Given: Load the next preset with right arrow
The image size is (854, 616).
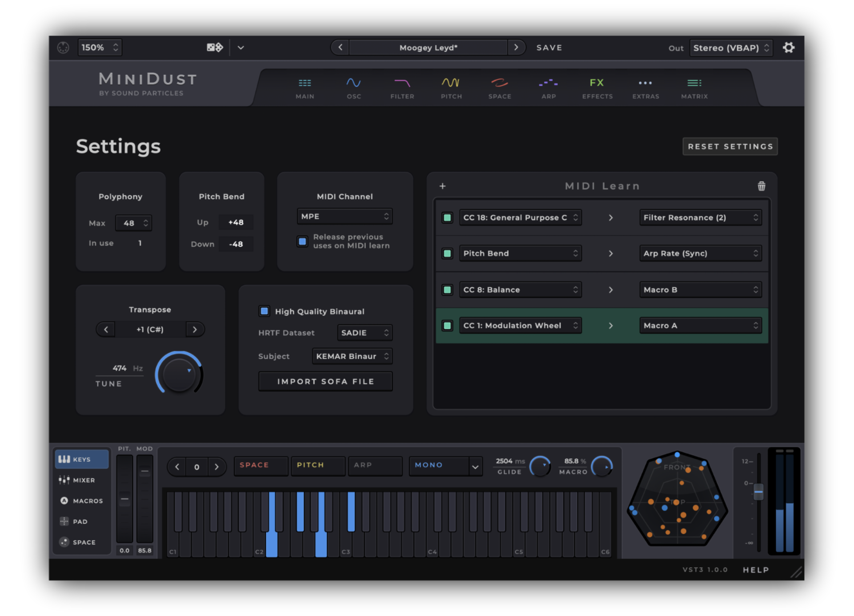Looking at the screenshot, I should pyautogui.click(x=516, y=48).
